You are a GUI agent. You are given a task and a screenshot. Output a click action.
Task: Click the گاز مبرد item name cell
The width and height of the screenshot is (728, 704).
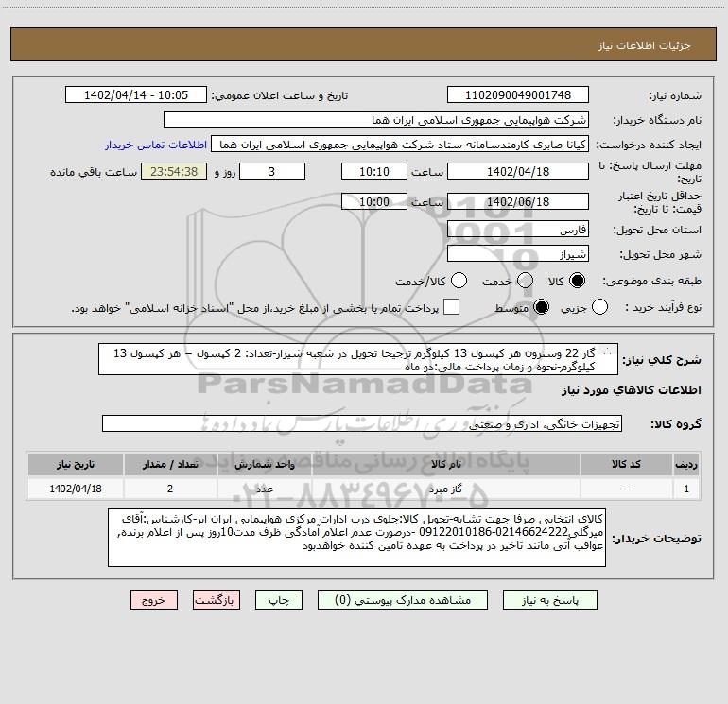tap(445, 489)
